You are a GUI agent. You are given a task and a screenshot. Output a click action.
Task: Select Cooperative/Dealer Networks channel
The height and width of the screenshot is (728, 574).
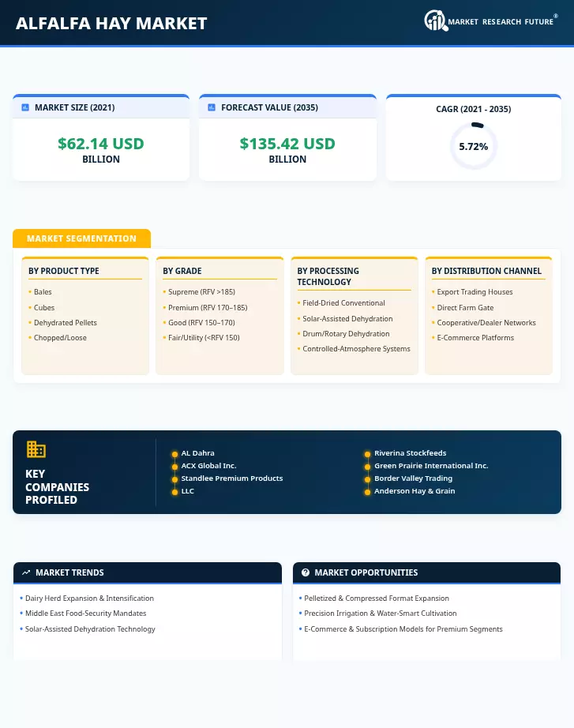[486, 323]
